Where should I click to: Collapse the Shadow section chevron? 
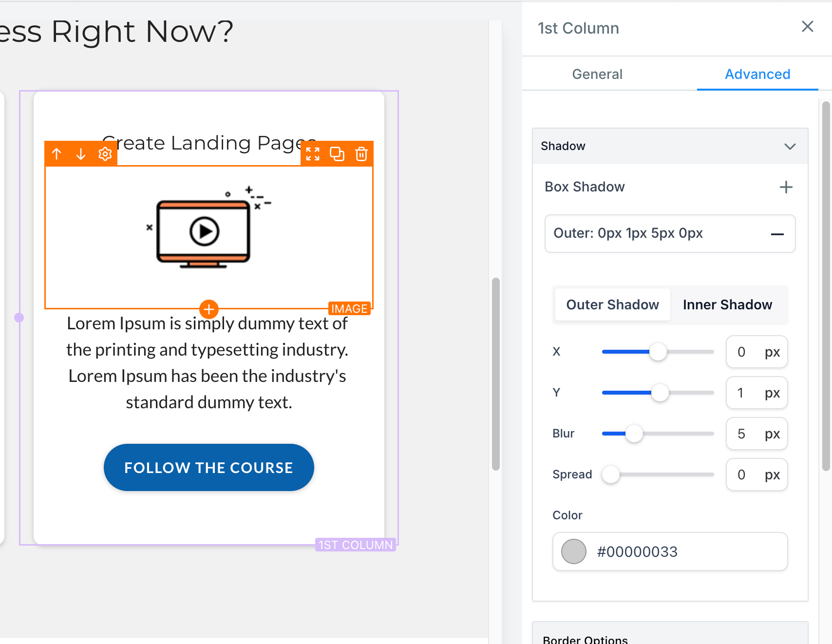coord(790,146)
